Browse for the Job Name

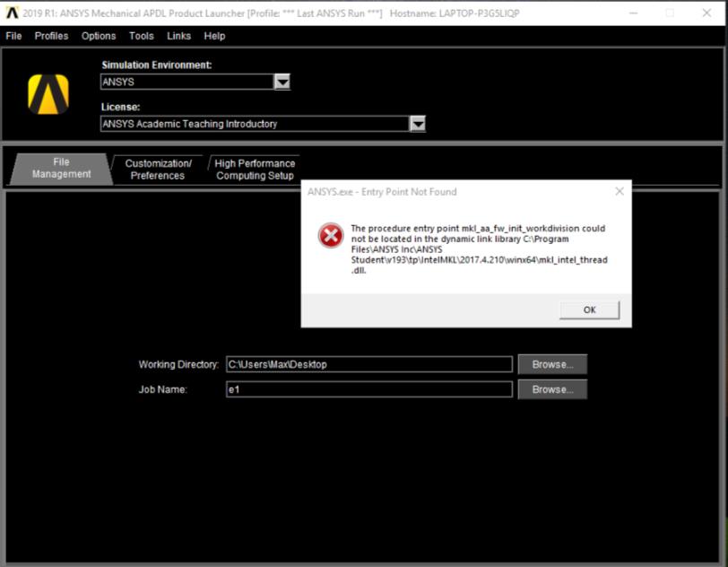[552, 389]
